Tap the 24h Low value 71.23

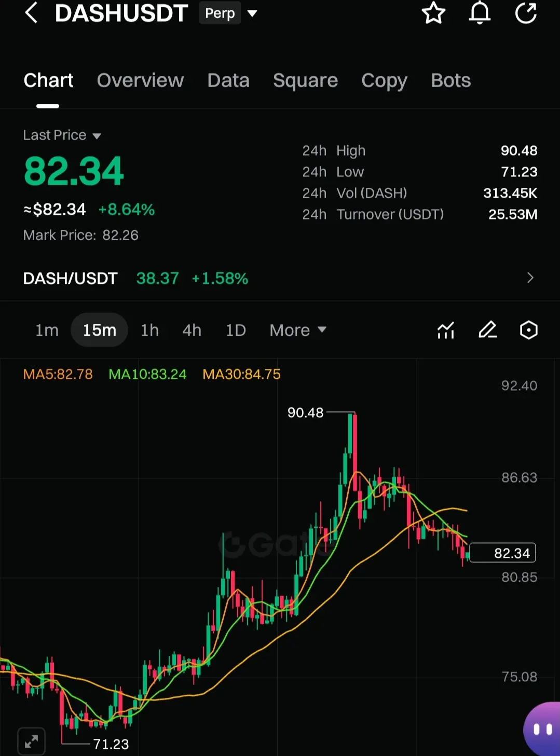pos(519,172)
